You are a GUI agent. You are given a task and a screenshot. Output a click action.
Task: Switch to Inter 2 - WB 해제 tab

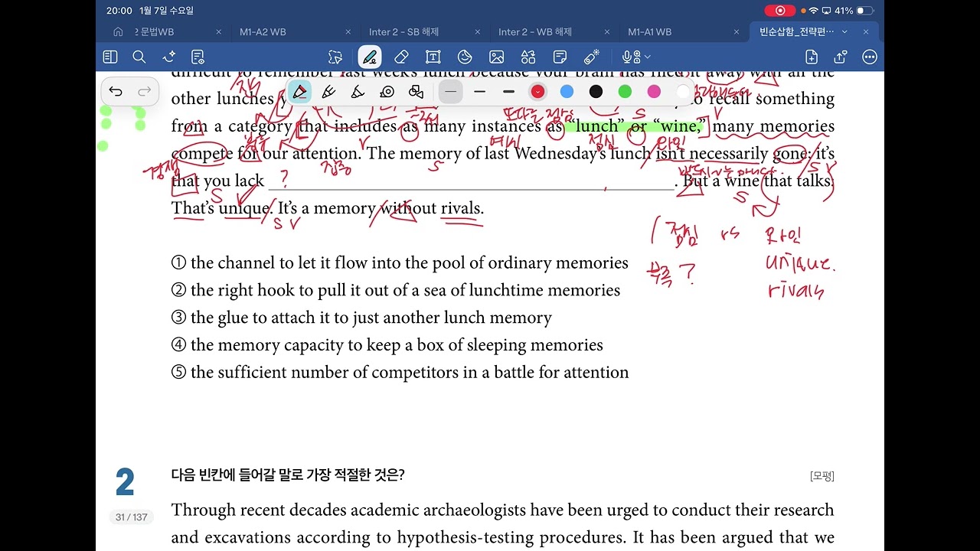pos(535,32)
